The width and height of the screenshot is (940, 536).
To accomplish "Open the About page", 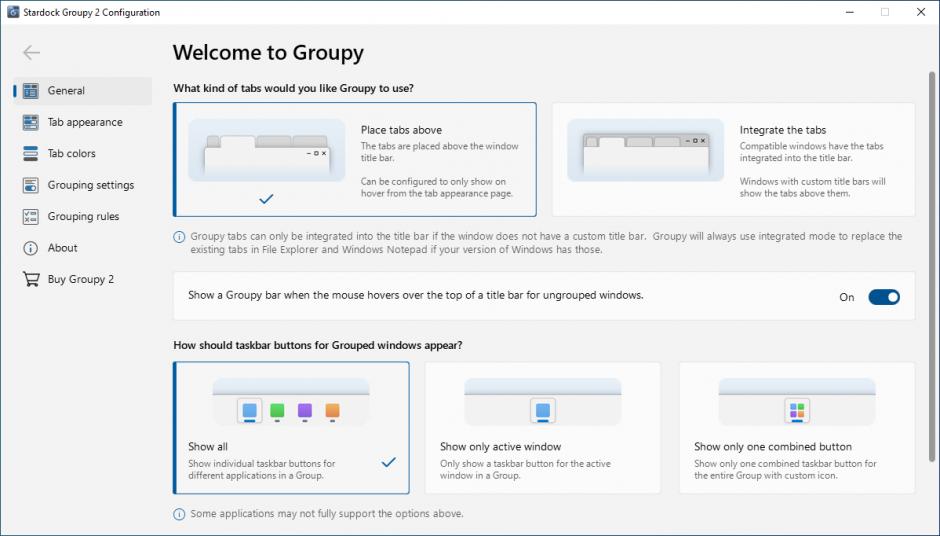I will click(83, 248).
